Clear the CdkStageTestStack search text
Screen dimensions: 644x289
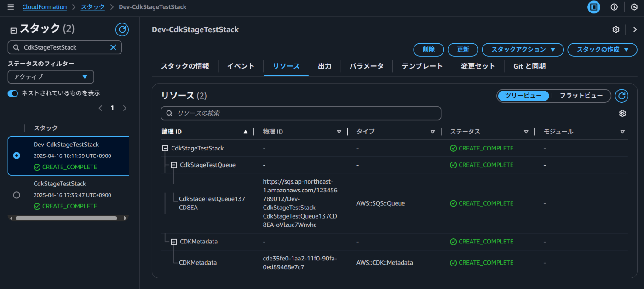(x=113, y=47)
